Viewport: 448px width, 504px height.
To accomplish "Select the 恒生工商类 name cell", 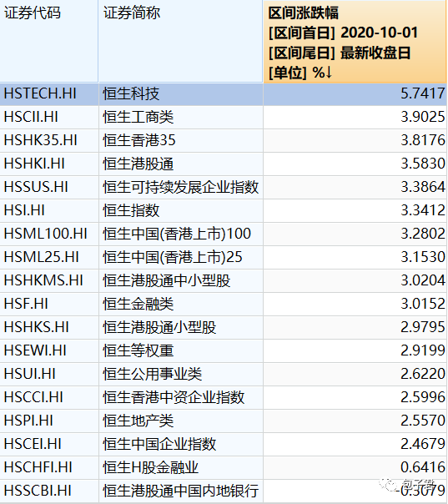I will [x=180, y=117].
